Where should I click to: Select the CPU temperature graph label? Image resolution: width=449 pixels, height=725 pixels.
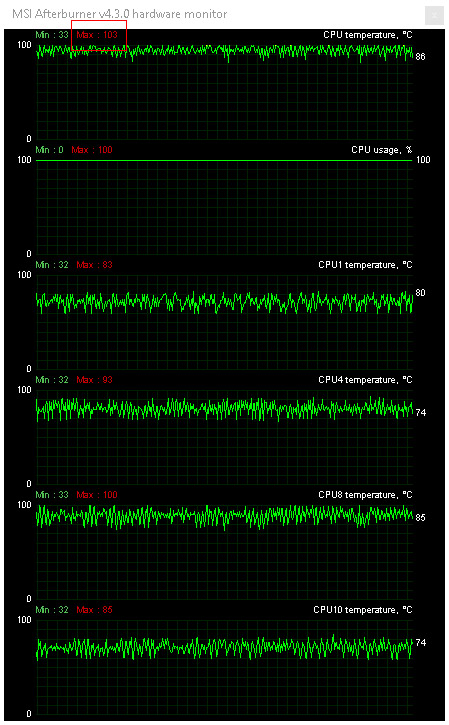pos(368,35)
